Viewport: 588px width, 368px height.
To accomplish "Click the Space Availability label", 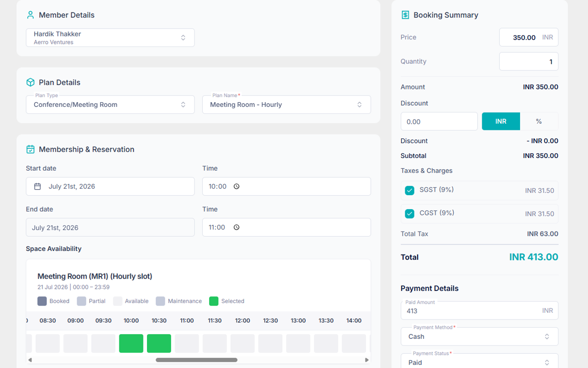I will pos(54,248).
